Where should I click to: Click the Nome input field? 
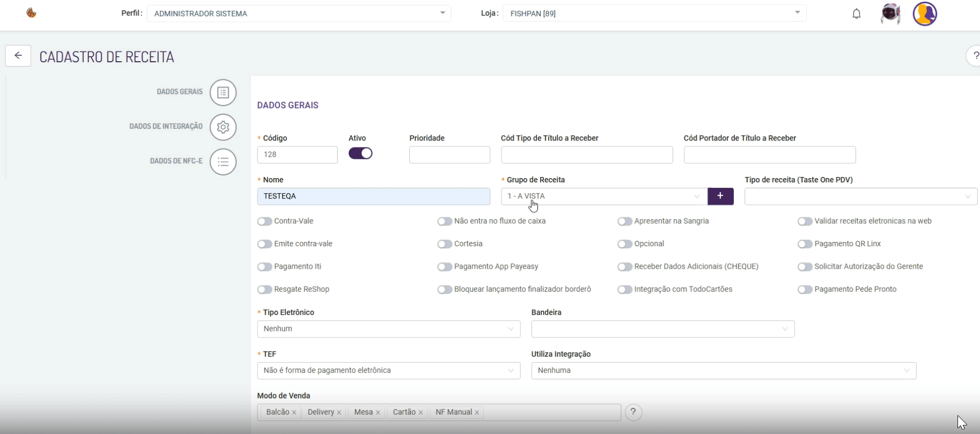(x=373, y=196)
